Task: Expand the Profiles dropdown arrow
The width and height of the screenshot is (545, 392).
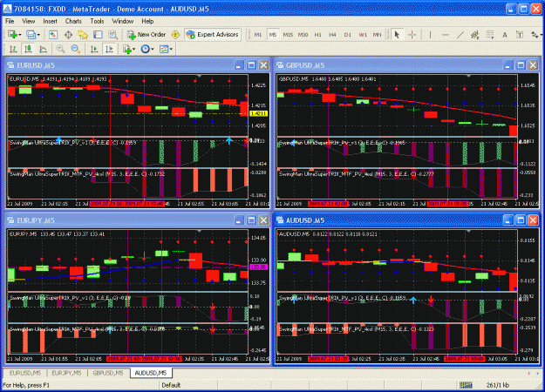Action: pos(38,35)
